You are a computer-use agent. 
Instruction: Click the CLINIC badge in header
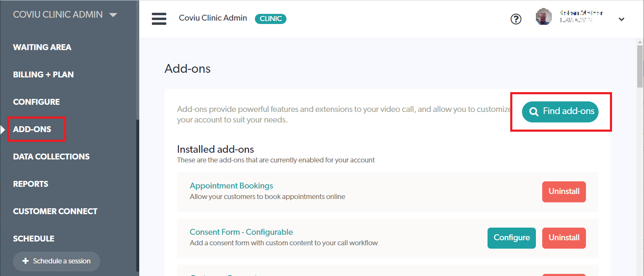click(x=270, y=19)
